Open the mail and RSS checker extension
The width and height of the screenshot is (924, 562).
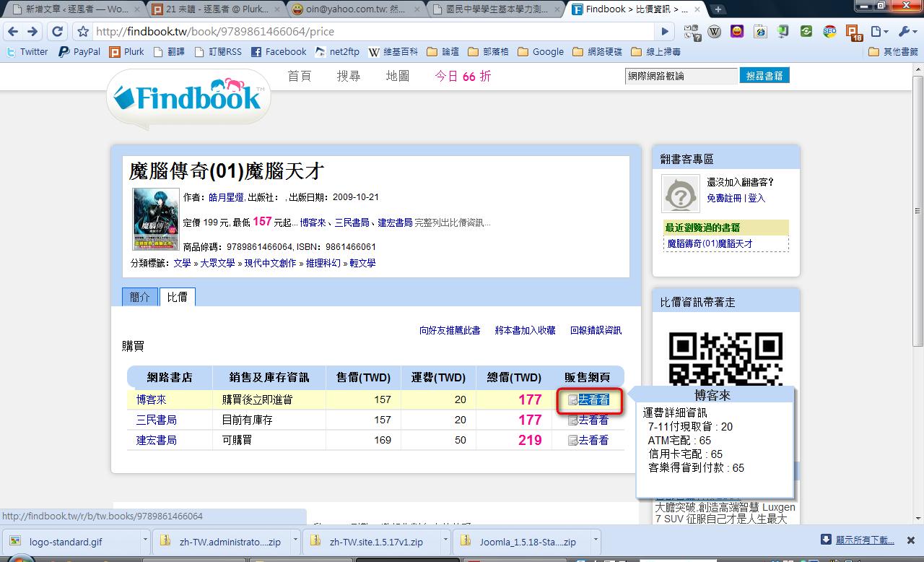[692, 32]
